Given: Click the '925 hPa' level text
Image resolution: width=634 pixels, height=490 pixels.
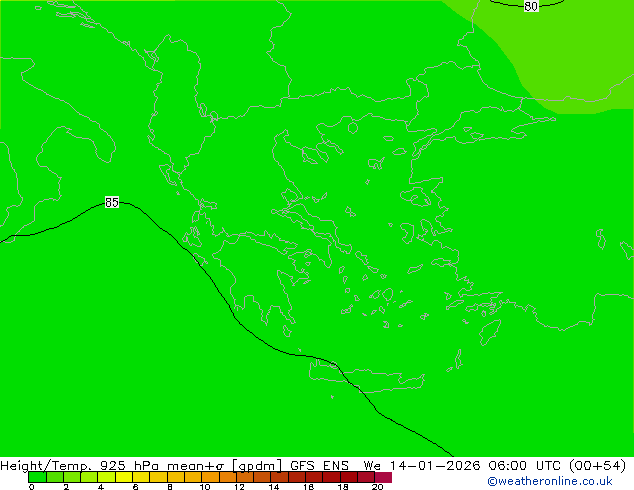Looking at the screenshot, I should [x=129, y=466].
